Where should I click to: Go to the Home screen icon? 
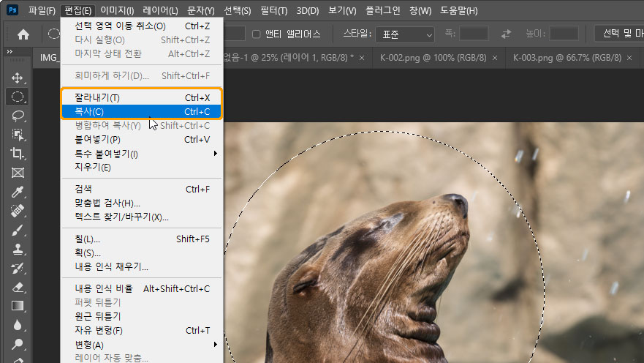pyautogui.click(x=23, y=34)
